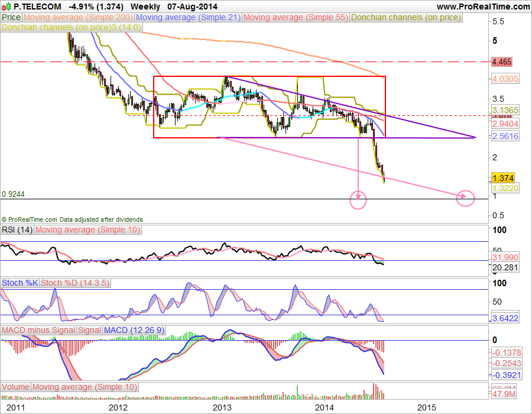Click the 4.465 red price tag

[501, 62]
